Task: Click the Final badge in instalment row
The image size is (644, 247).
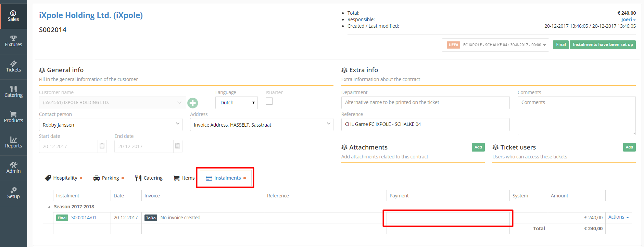Action: (x=62, y=218)
